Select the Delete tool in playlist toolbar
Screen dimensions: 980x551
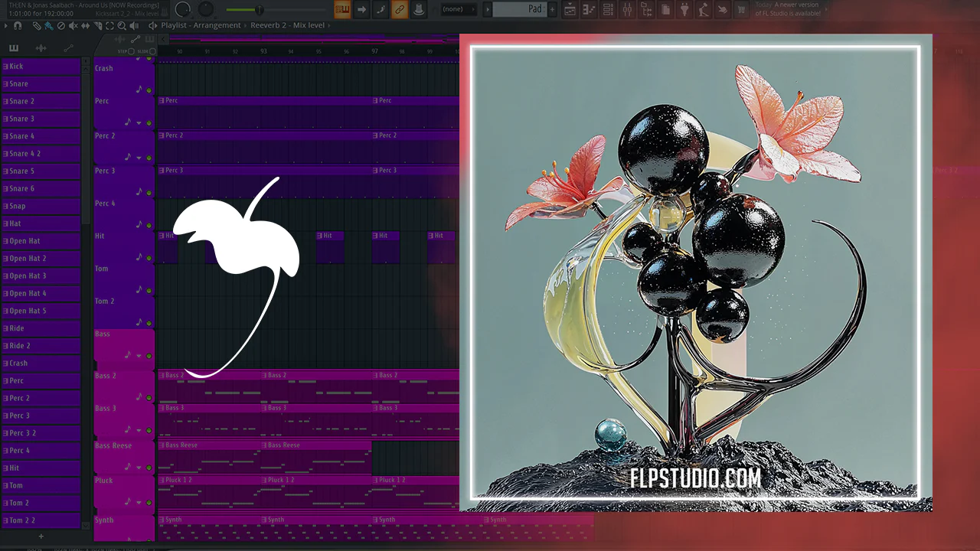(61, 25)
